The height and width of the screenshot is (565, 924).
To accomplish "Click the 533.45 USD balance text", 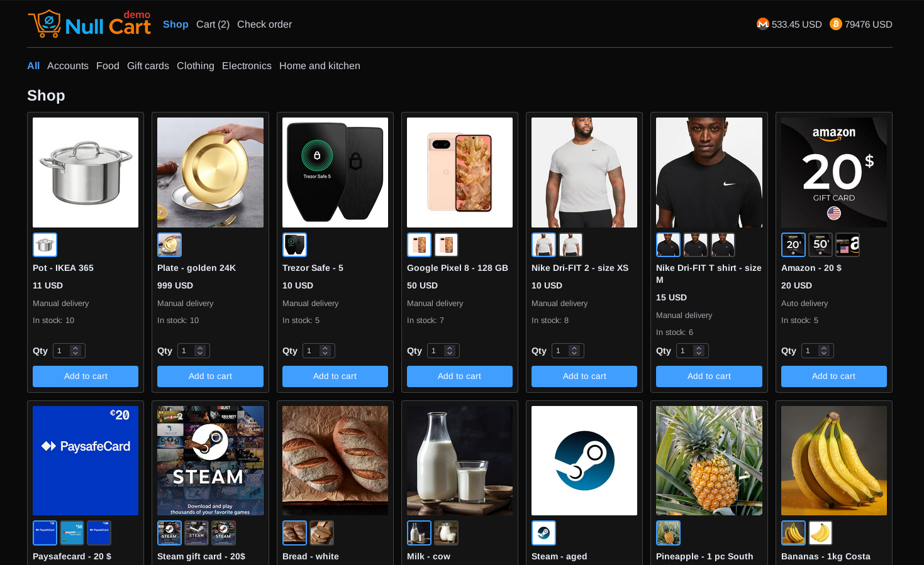I will click(796, 24).
